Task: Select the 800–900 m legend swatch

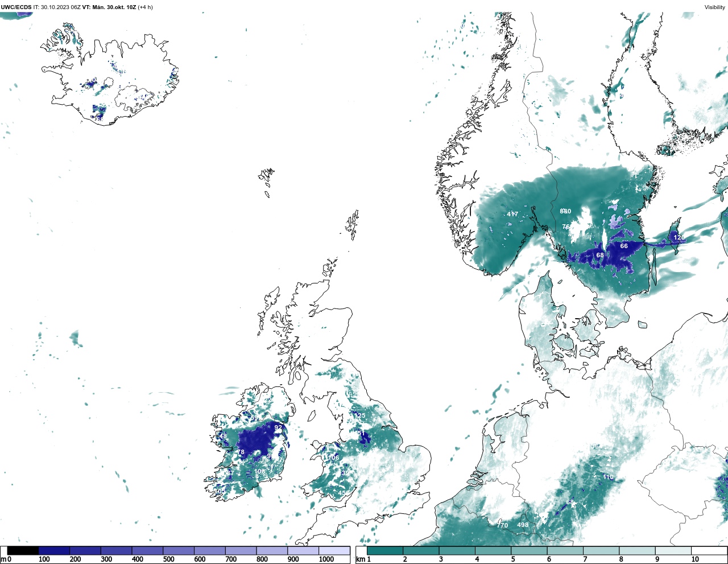Action: click(272, 550)
